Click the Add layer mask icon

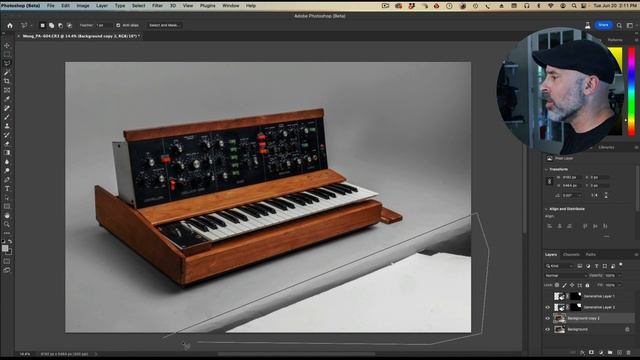[x=591, y=352]
